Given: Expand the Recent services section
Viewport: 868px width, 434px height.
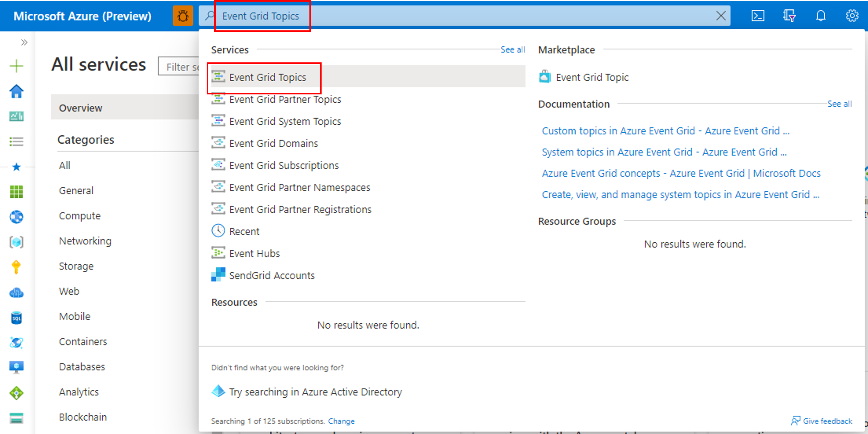Looking at the screenshot, I should click(244, 231).
